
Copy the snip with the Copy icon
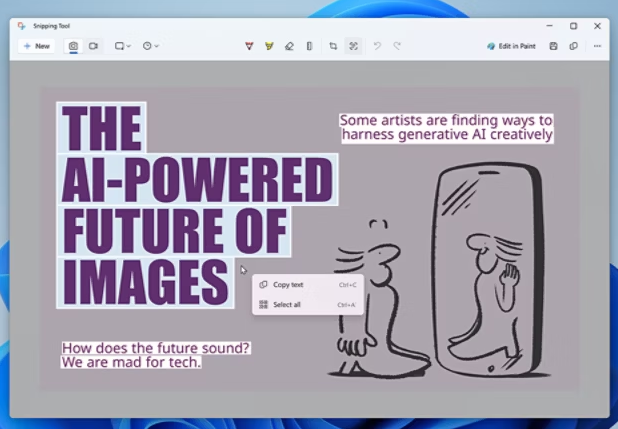(x=573, y=46)
